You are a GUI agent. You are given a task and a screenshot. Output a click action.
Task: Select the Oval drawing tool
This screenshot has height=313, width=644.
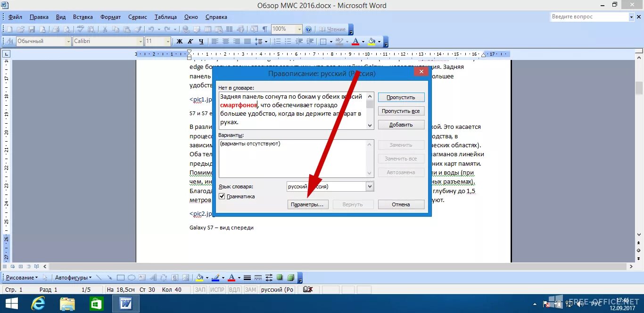132,278
